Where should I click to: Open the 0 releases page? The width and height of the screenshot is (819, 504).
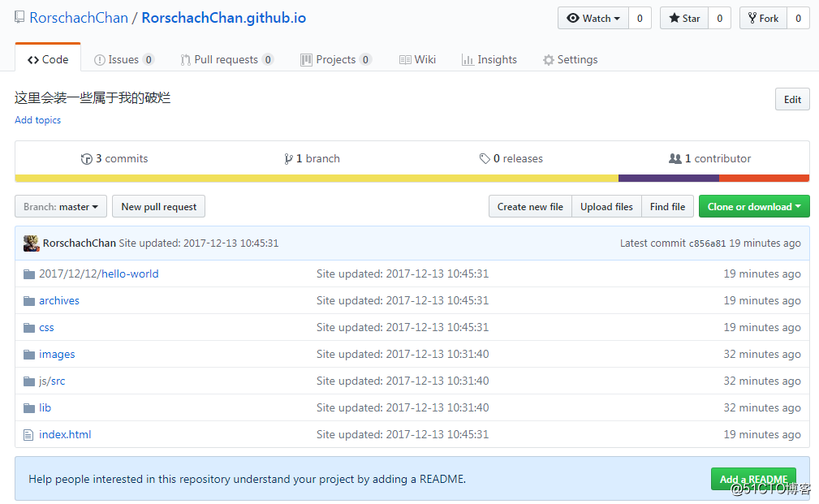point(511,158)
